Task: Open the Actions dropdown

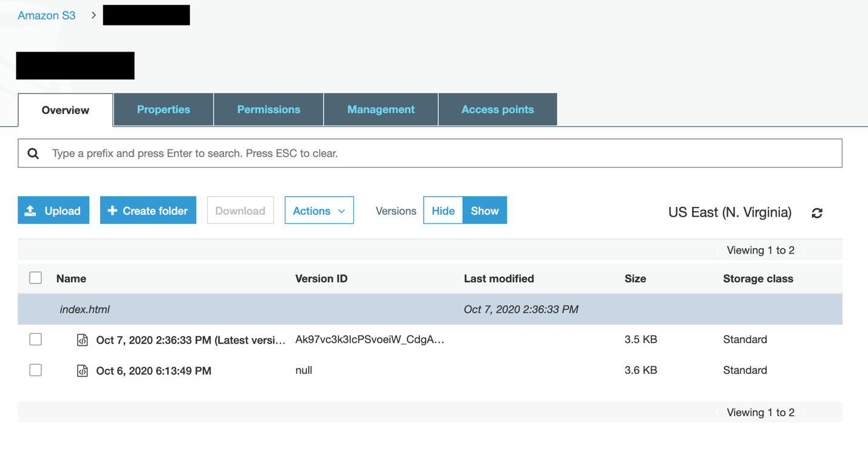Action: [319, 210]
